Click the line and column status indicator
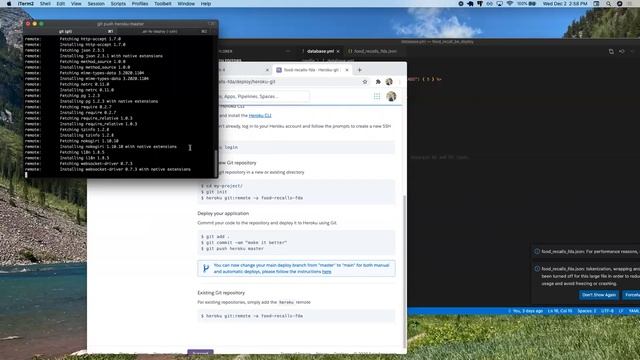The height and width of the screenshot is (360, 640). coord(560,311)
